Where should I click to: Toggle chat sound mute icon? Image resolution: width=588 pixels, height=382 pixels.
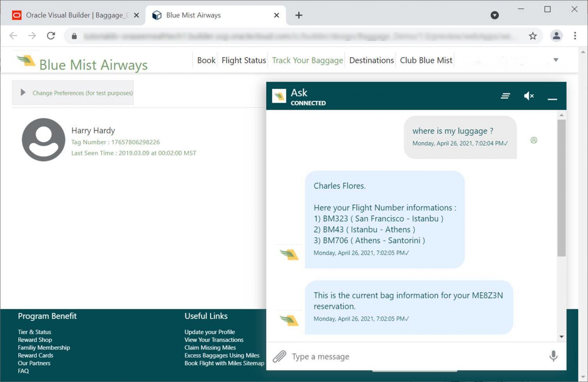tap(529, 96)
